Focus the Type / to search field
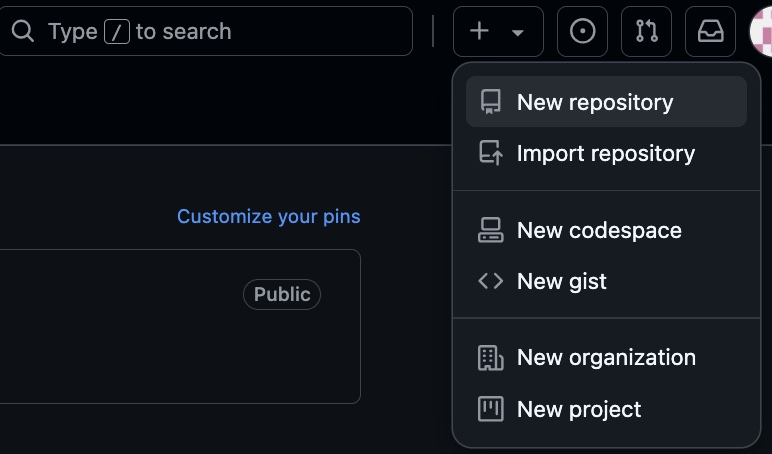The width and height of the screenshot is (772, 454). [x=206, y=32]
